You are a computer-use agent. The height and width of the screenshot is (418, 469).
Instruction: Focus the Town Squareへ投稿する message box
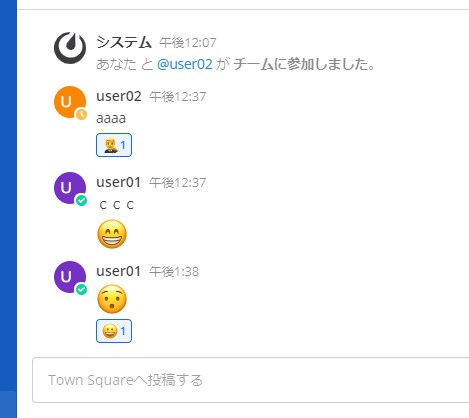pos(251,380)
